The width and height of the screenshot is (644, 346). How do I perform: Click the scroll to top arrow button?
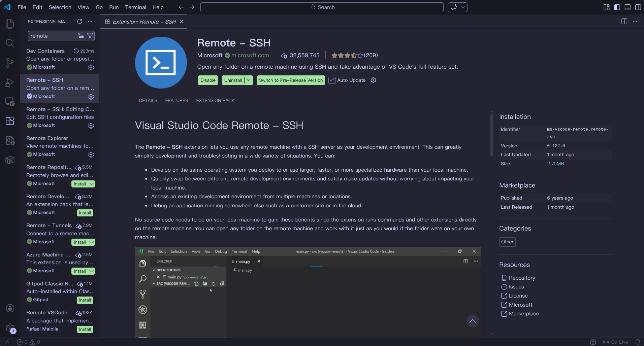473,321
